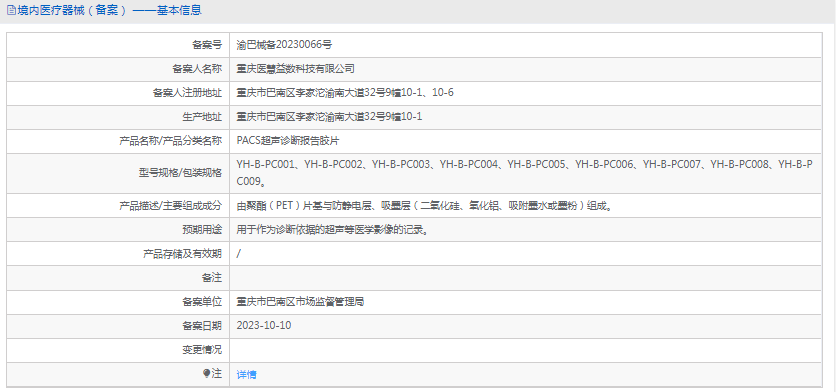
Task: Click the bulb icon next to 注
Action: pos(207,374)
